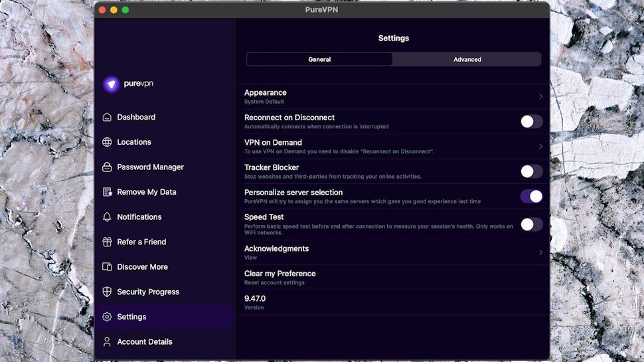Click the 'View' text under Acknowledgments
The width and height of the screenshot is (644, 362).
(x=250, y=258)
